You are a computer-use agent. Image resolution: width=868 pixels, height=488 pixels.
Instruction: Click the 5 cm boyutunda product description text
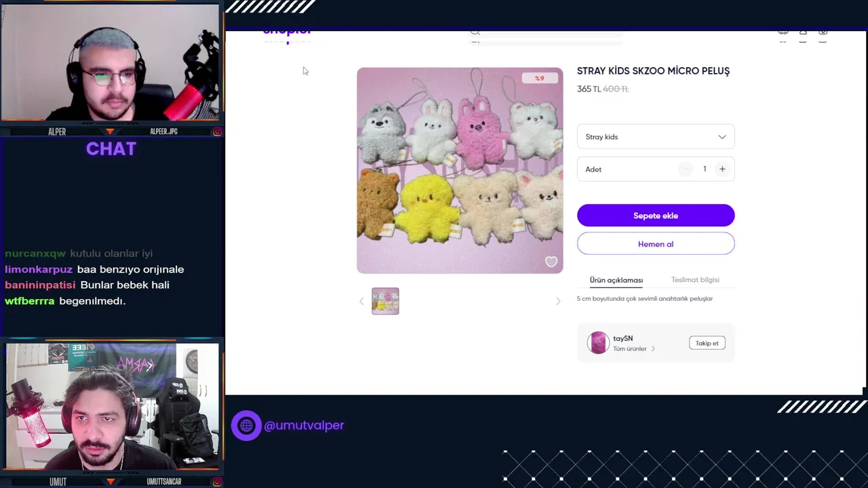click(x=645, y=299)
